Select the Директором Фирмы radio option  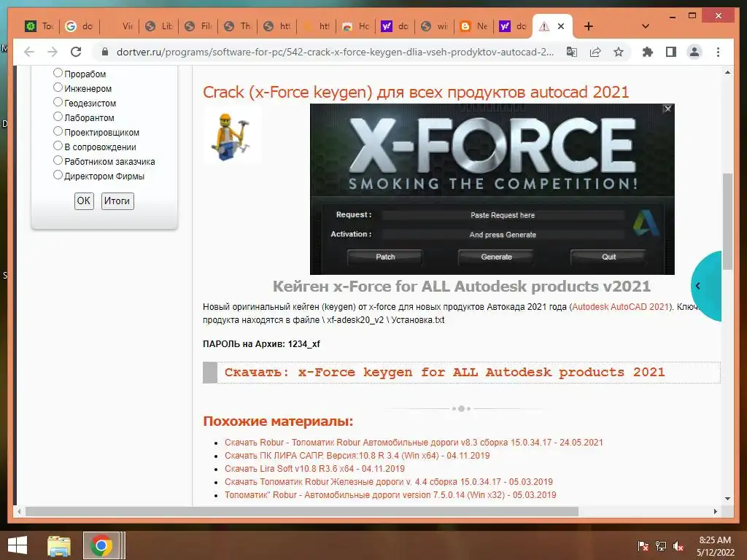tap(58, 175)
